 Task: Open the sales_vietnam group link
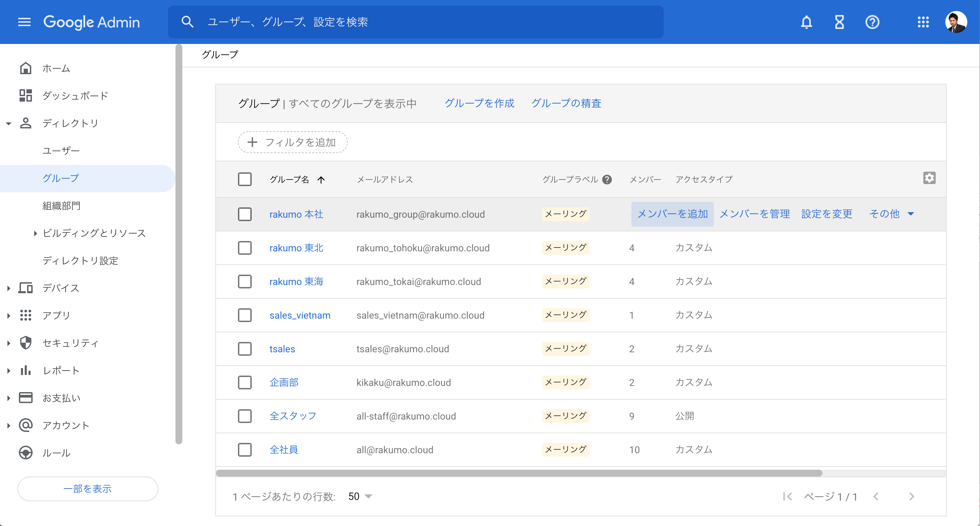pyautogui.click(x=300, y=315)
